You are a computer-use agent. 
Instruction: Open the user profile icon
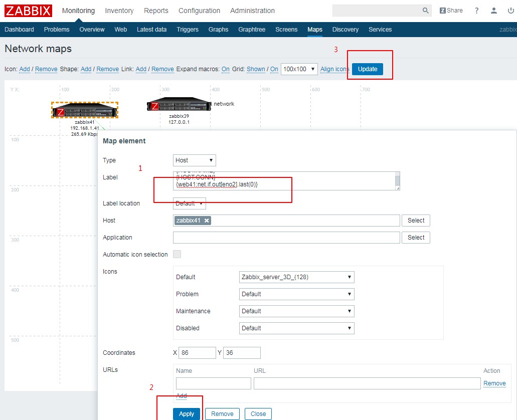[x=494, y=11]
